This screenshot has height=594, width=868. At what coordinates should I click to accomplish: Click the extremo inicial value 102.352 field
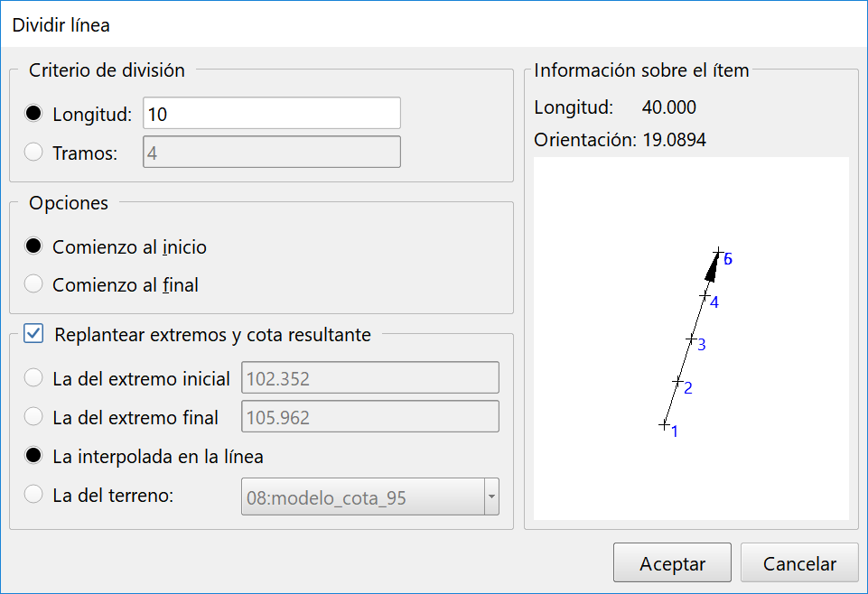(x=369, y=377)
